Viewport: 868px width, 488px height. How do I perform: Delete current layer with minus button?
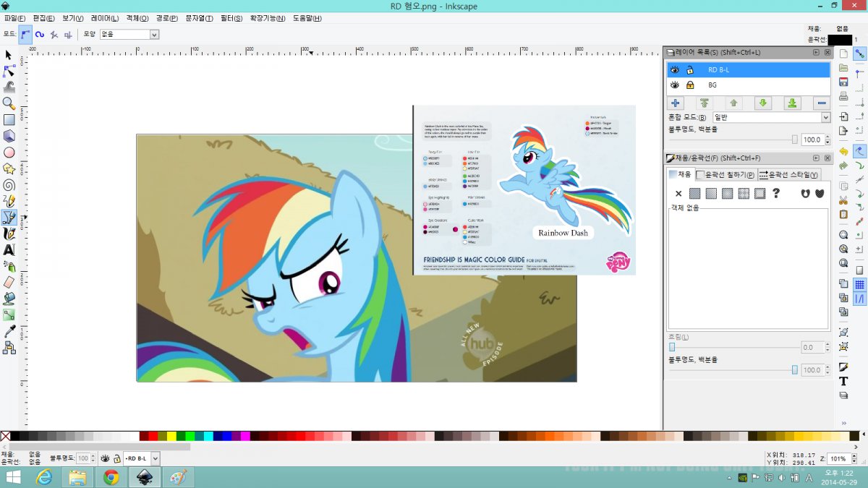click(x=822, y=103)
